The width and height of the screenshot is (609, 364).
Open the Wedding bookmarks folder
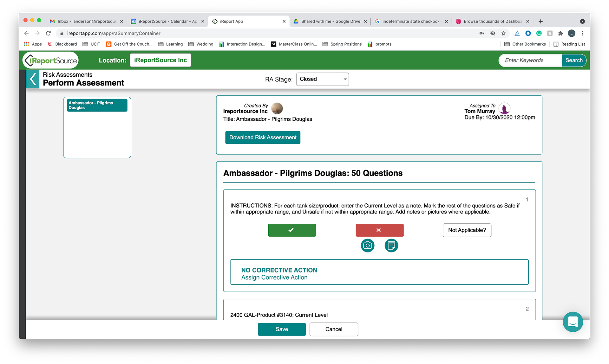(201, 44)
